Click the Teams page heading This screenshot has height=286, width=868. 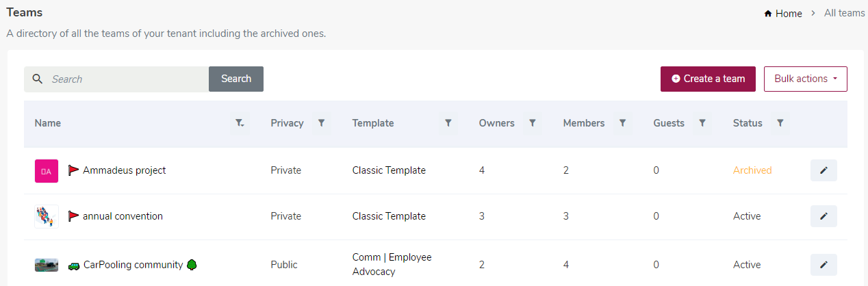pos(23,12)
